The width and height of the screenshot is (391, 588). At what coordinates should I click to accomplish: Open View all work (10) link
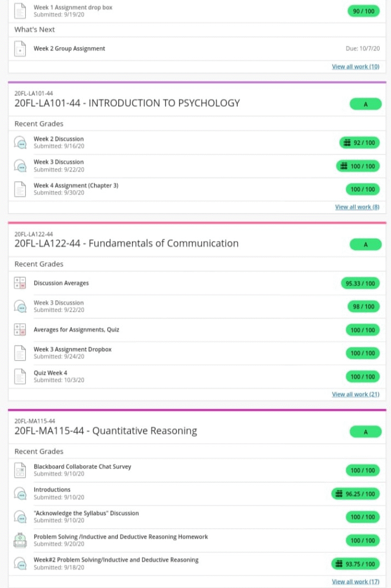point(356,67)
